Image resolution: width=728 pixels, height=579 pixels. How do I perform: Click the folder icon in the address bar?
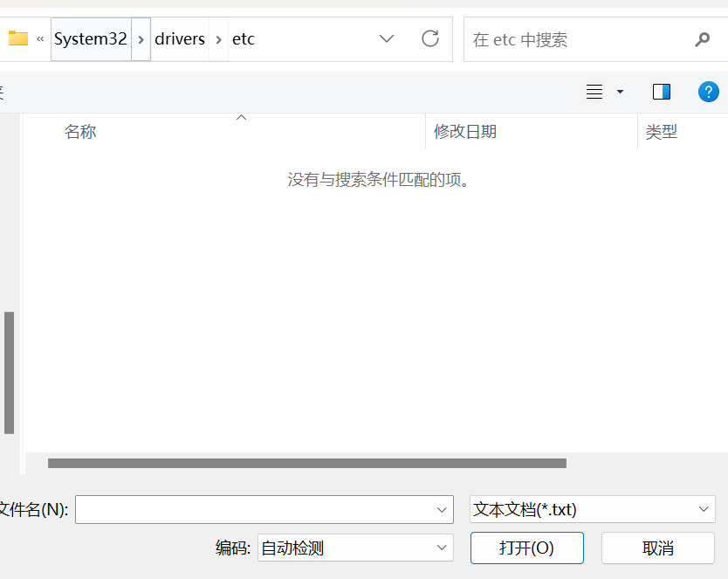coord(18,38)
